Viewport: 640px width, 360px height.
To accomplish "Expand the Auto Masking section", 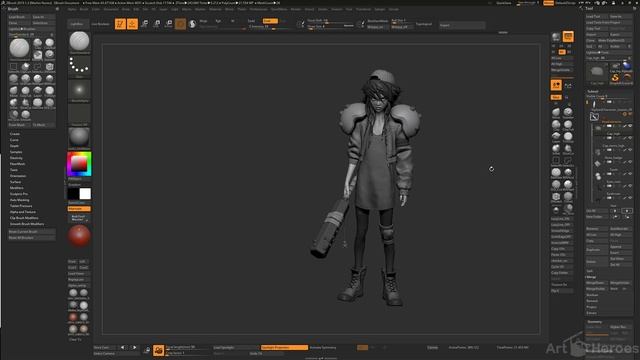I will click(x=20, y=200).
